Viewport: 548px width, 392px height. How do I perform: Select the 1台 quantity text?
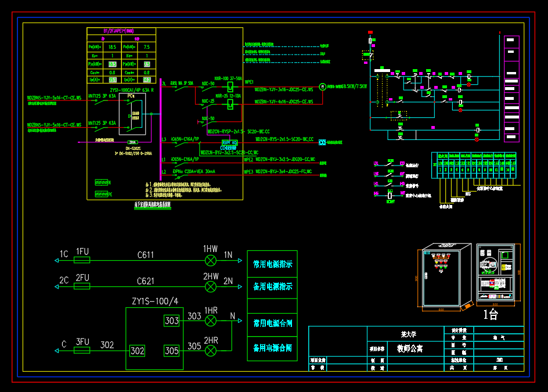click(x=491, y=314)
